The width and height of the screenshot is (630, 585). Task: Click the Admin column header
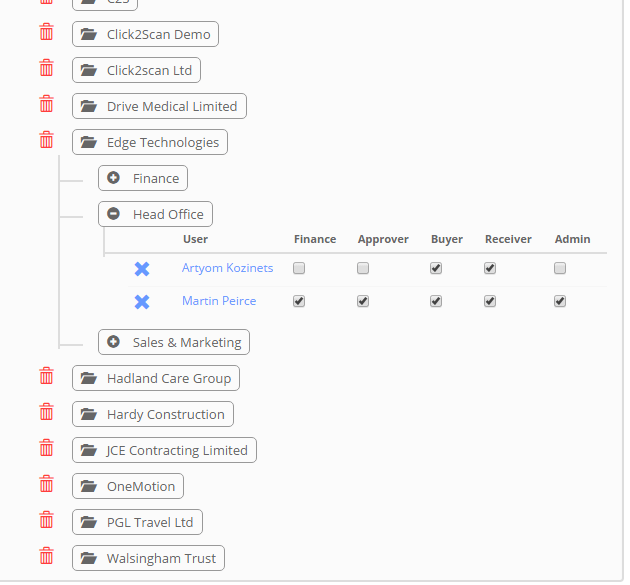[x=573, y=239]
